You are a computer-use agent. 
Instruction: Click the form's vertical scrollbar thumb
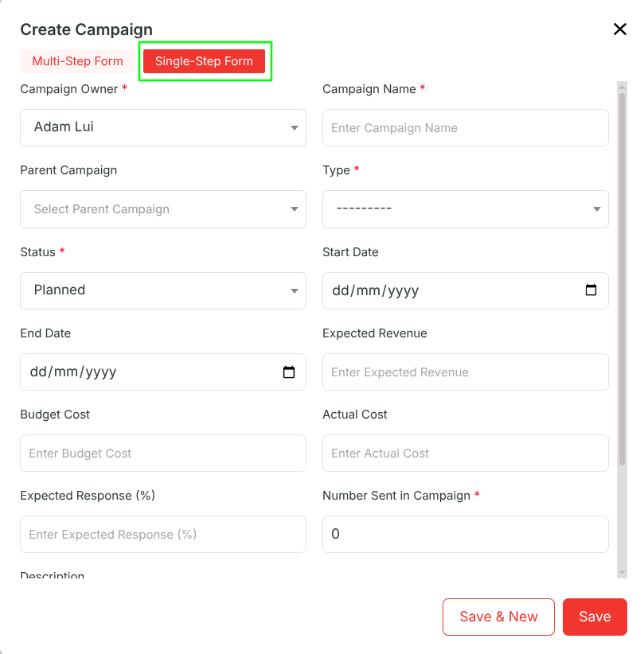tap(622, 279)
